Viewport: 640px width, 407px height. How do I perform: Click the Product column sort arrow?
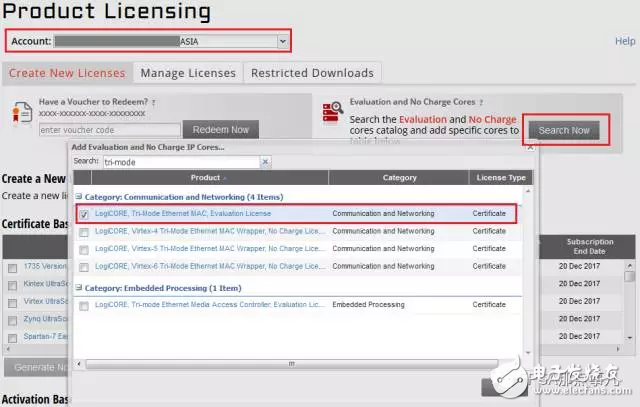click(x=226, y=178)
